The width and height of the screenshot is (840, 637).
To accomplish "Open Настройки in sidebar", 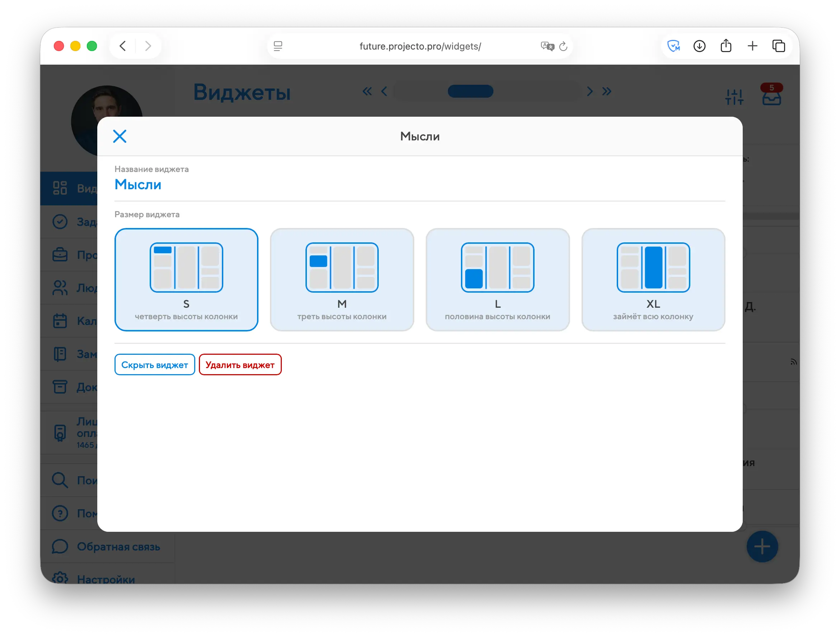I will coord(106,579).
